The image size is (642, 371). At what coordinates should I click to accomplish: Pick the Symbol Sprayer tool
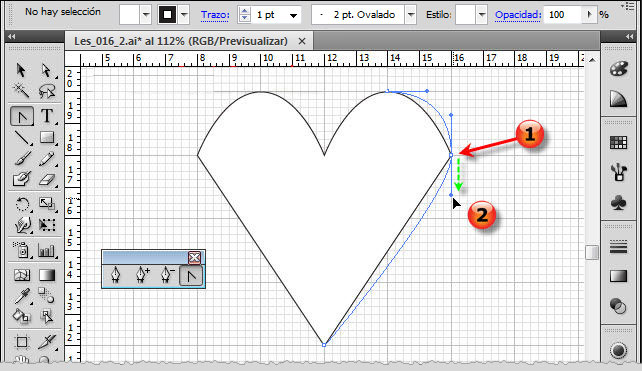[x=21, y=250]
